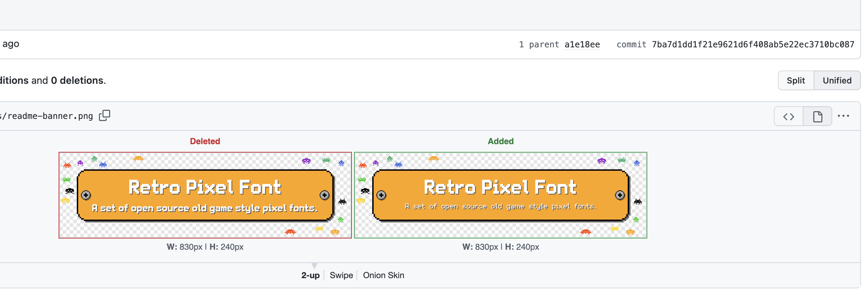Viewport: 868px width, 289px height.
Task: Select the Onion Skin comparison mode
Action: click(383, 275)
